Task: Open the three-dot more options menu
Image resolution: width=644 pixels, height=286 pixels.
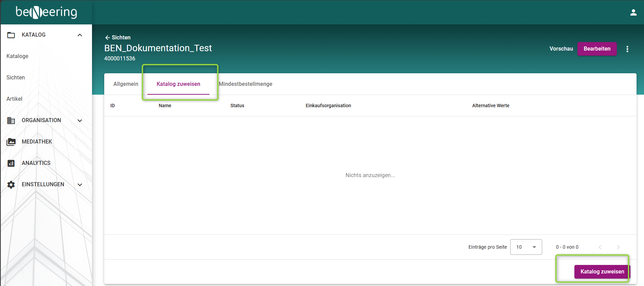Action: click(627, 49)
